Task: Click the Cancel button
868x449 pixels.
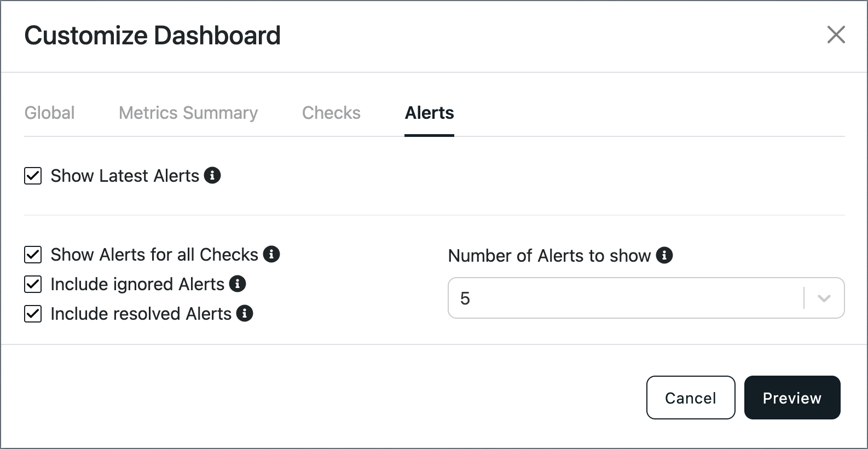Action: [x=691, y=398]
